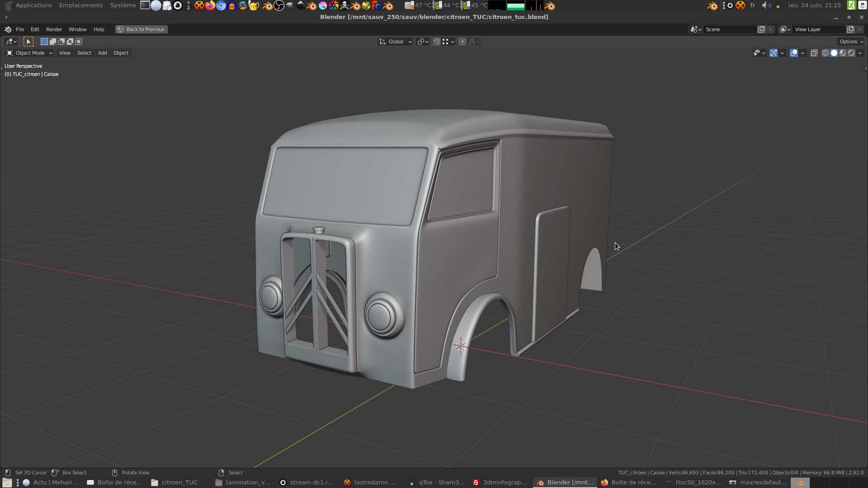Click the fr keyboard layout indicator
Image resolution: width=868 pixels, height=488 pixels.
pos(753,5)
